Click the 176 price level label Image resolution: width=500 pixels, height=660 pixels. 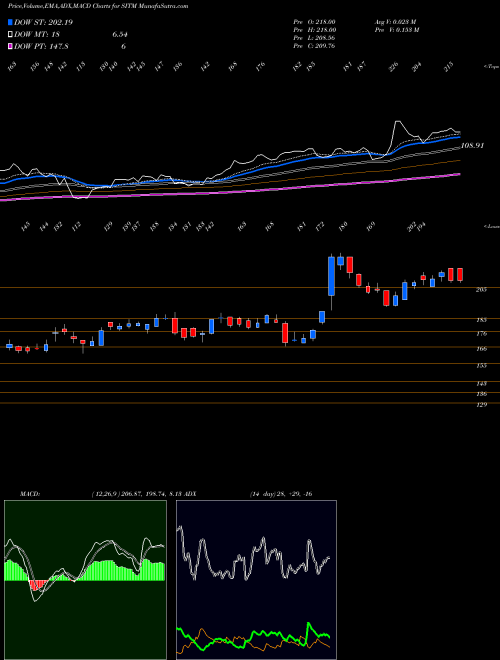click(x=481, y=334)
